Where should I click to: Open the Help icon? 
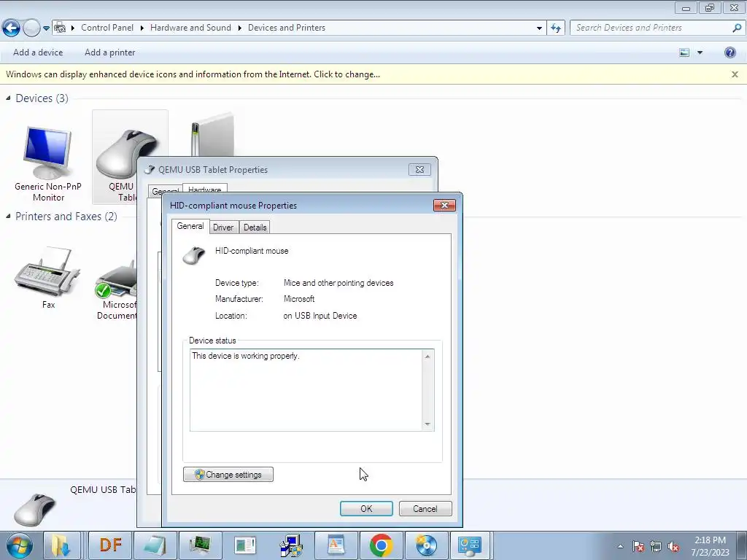[x=729, y=52]
